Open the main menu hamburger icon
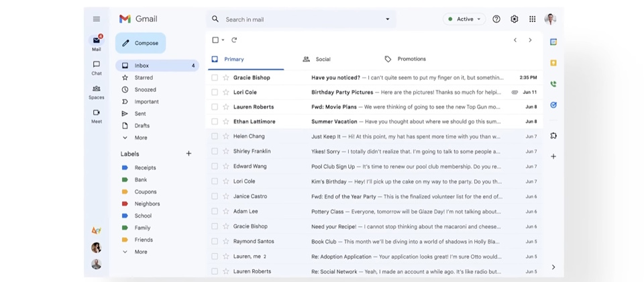Screen dimensions: 644x282 (97, 19)
